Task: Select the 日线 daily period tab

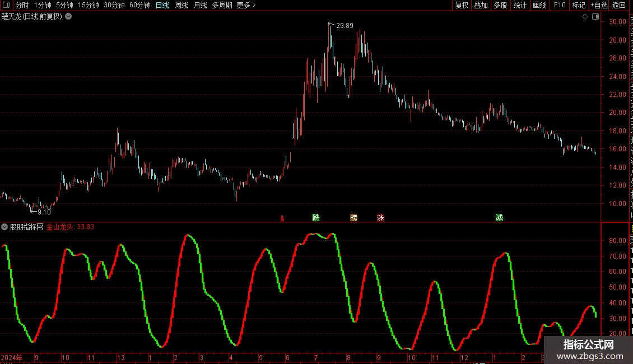Action: coord(162,5)
